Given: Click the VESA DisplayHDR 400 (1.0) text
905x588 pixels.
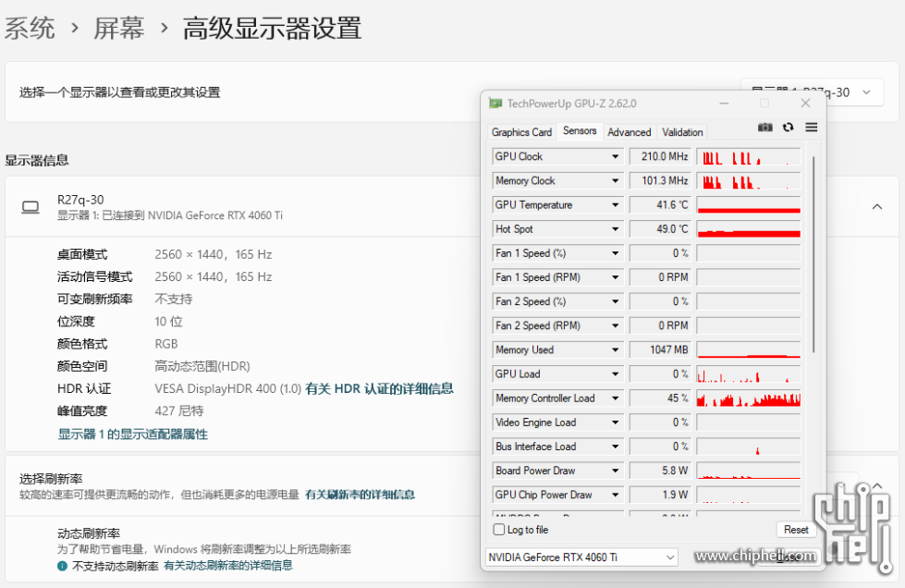Looking at the screenshot, I should click(x=228, y=389).
